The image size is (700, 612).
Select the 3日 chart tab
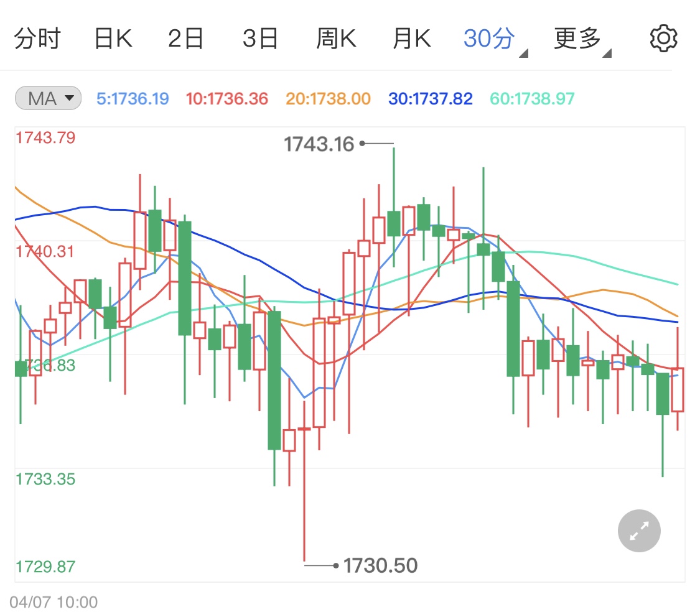tap(260, 39)
